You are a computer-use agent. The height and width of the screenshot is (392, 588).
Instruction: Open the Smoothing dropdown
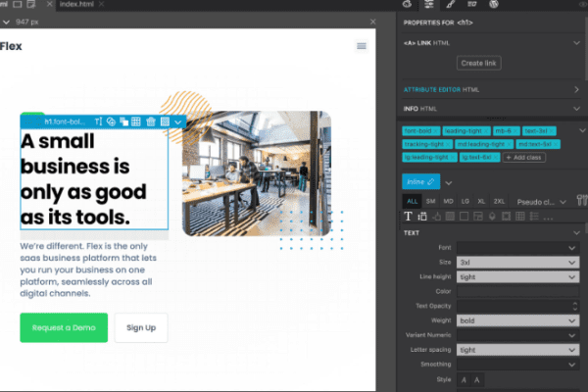517,365
